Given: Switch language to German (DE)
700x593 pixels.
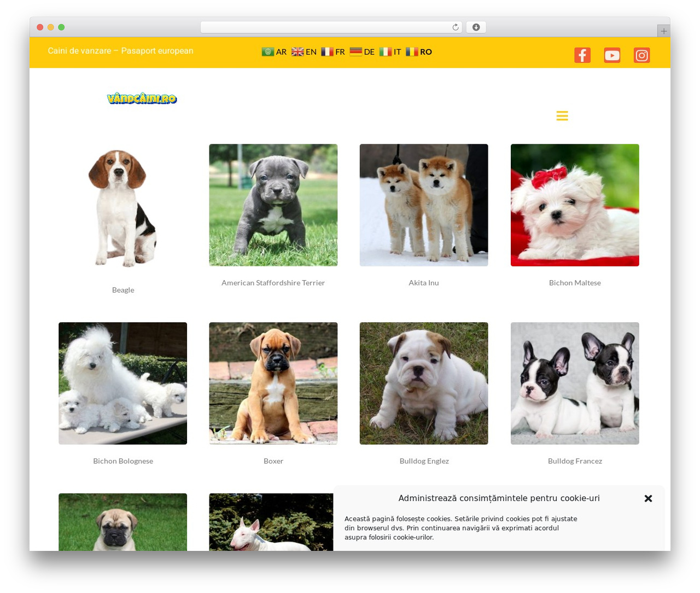Looking at the screenshot, I should point(363,51).
